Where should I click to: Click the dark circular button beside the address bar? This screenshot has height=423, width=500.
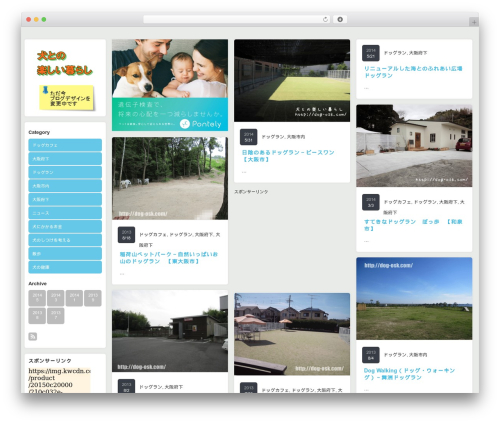[x=340, y=19]
